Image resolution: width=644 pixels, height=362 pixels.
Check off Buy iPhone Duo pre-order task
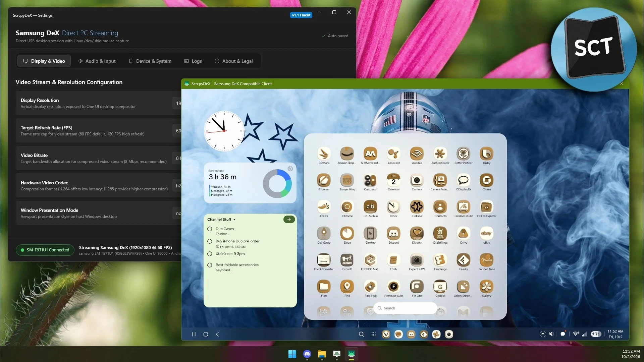(x=210, y=241)
